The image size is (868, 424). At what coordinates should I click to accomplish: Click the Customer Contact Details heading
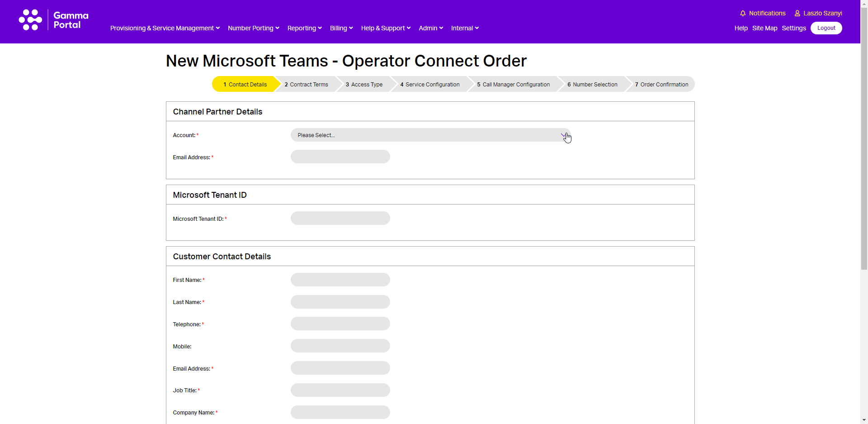click(222, 257)
